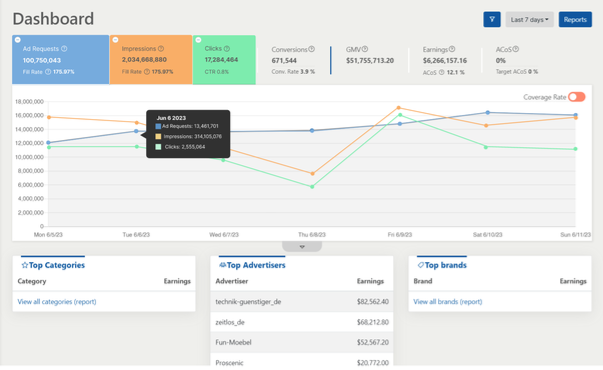Expand the chart panel collapse arrow
The width and height of the screenshot is (603, 370).
click(302, 247)
